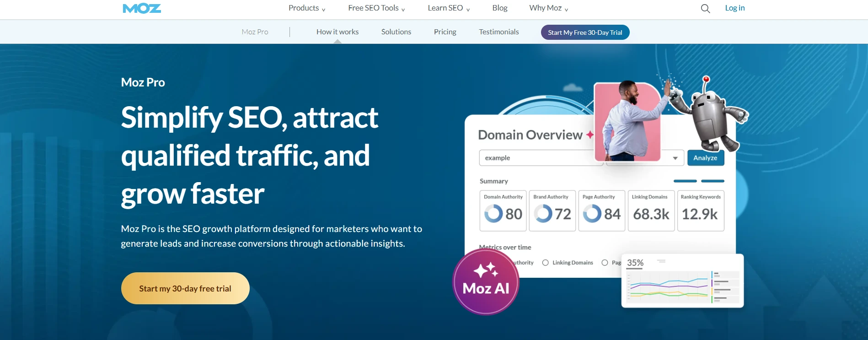The image size is (868, 340).
Task: Select the Linking Domains radio button
Action: pos(546,263)
